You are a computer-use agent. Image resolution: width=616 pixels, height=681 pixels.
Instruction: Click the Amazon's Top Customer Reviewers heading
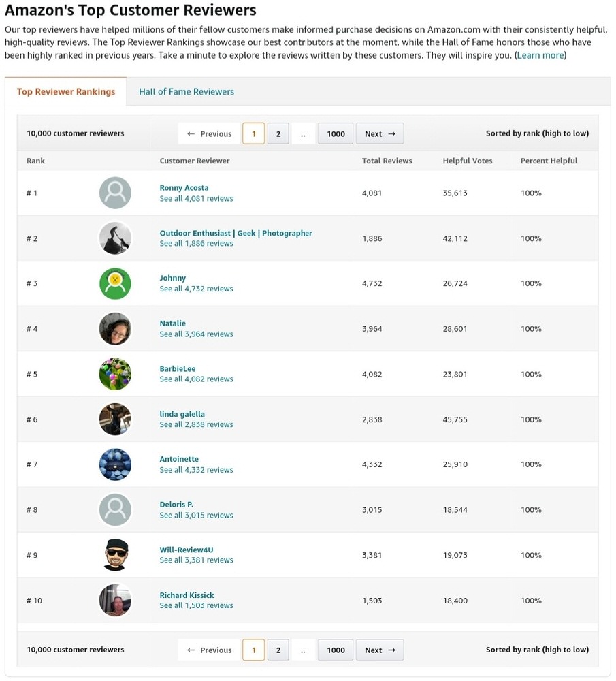(x=131, y=10)
